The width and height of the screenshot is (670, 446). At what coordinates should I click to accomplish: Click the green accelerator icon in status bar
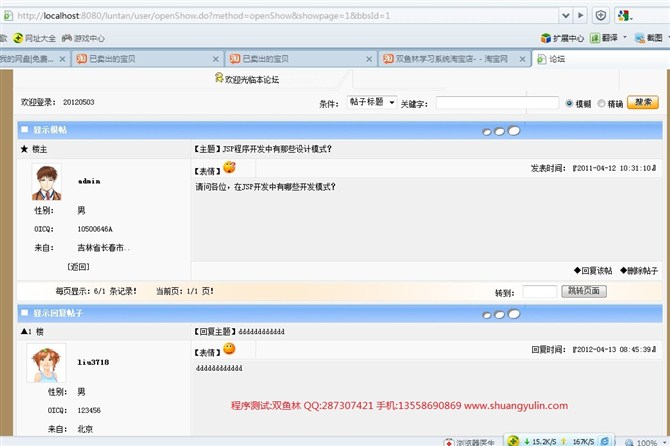coord(513,441)
